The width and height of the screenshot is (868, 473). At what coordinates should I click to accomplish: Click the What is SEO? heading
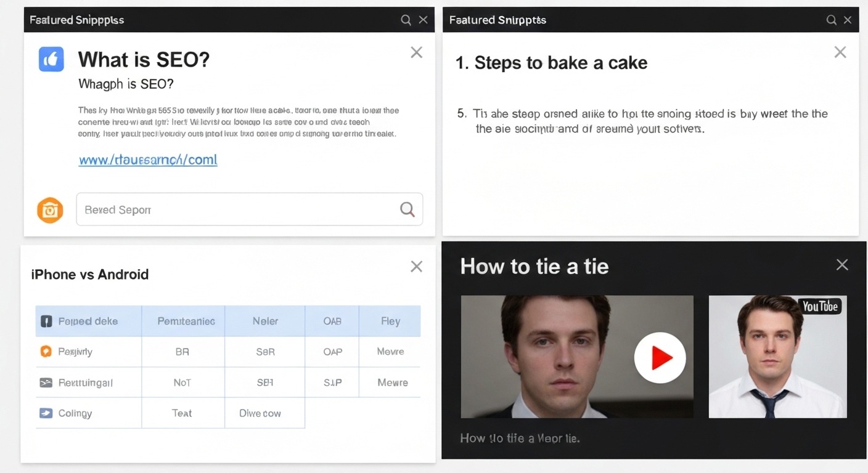click(x=144, y=60)
